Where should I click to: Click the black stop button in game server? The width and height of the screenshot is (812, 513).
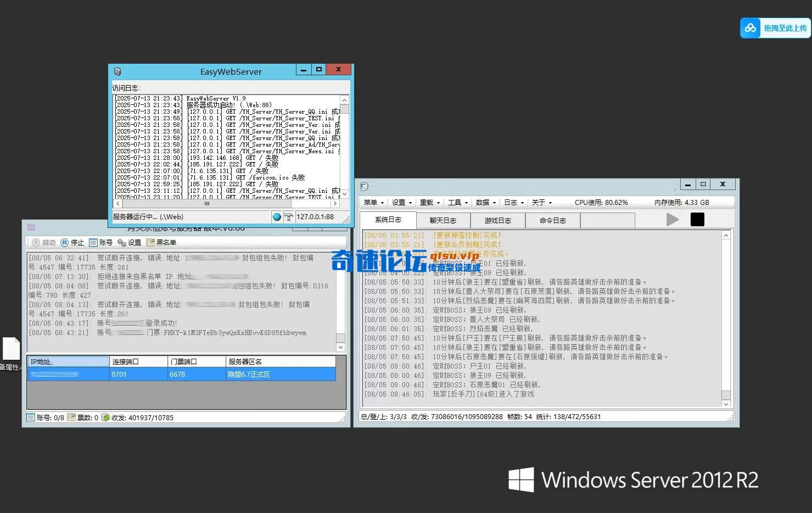click(x=697, y=220)
